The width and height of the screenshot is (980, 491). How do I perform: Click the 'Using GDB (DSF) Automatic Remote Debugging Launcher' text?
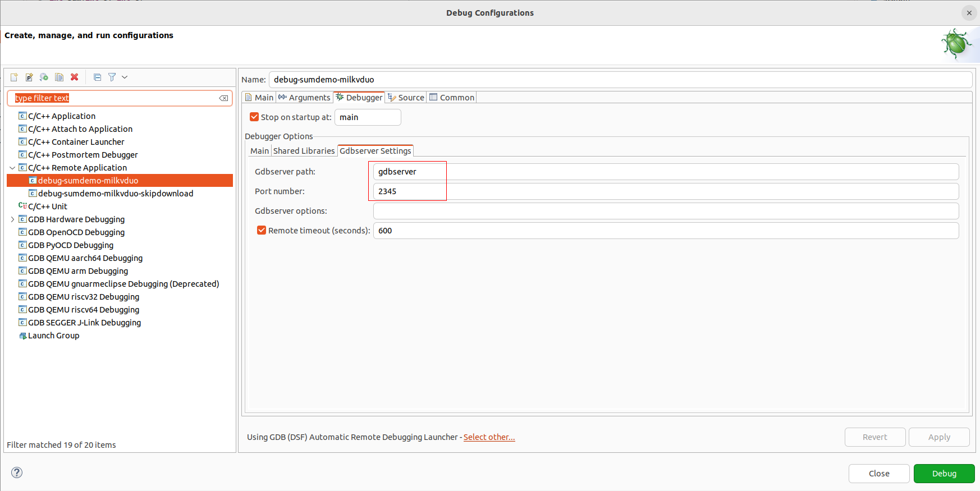(352, 437)
